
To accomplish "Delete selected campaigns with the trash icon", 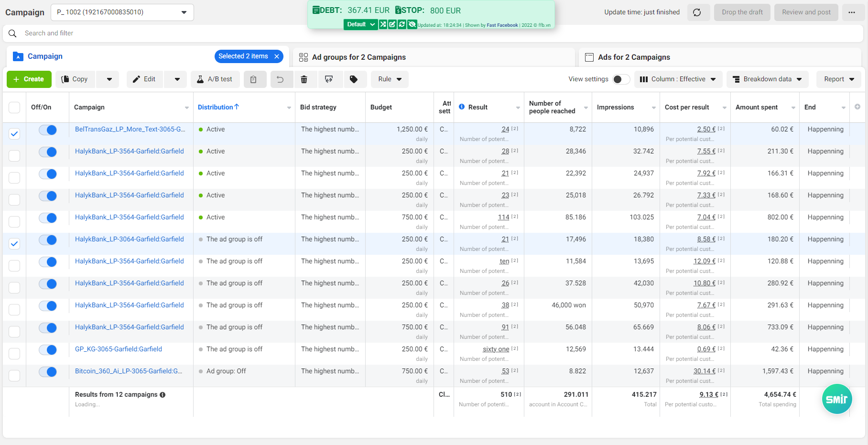I will (304, 79).
